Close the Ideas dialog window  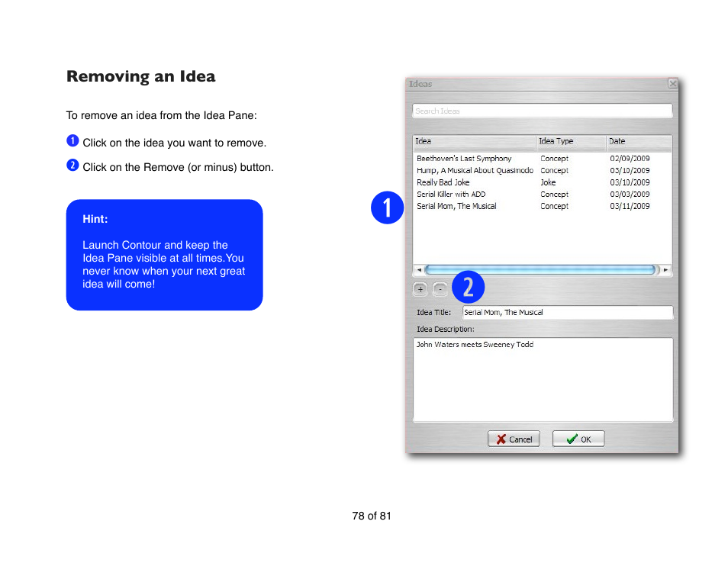click(673, 84)
